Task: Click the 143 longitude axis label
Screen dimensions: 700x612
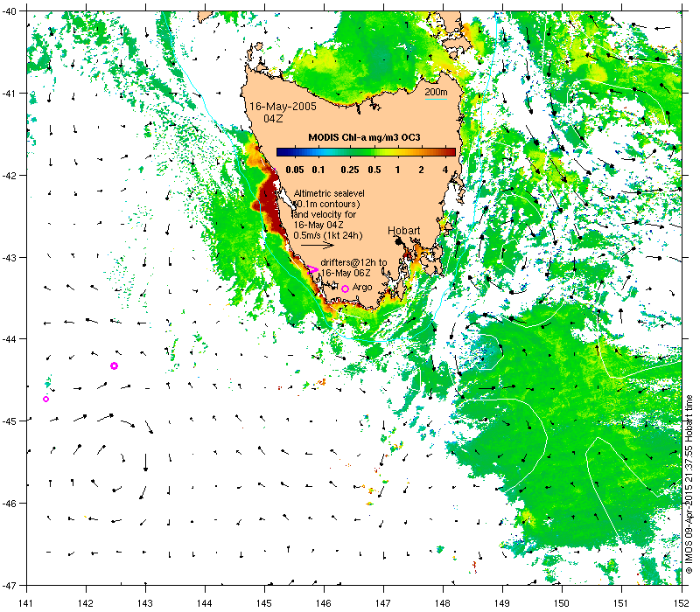Action: pos(144,603)
